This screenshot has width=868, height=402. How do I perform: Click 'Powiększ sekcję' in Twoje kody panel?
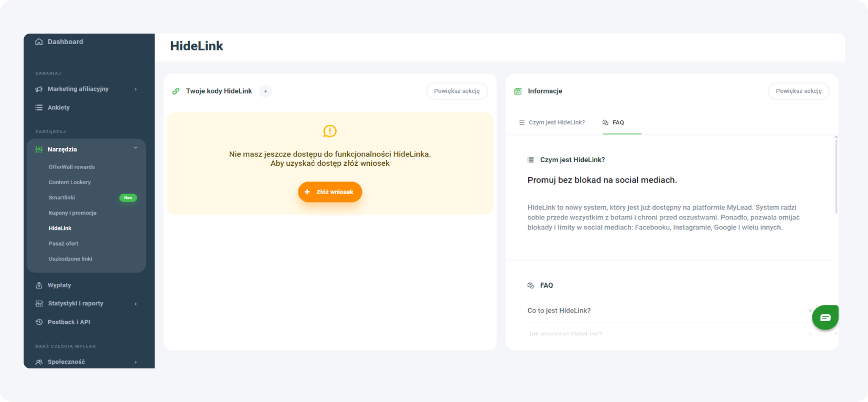point(456,91)
